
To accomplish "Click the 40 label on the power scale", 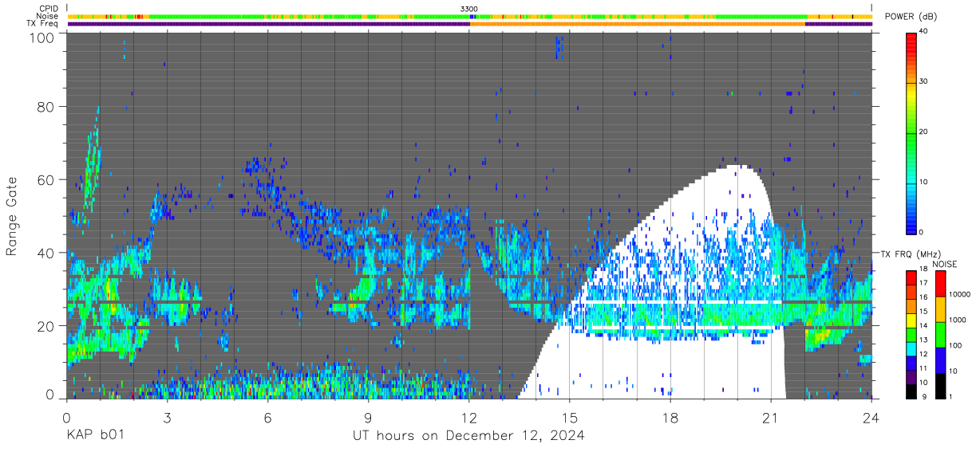I will pos(923,31).
